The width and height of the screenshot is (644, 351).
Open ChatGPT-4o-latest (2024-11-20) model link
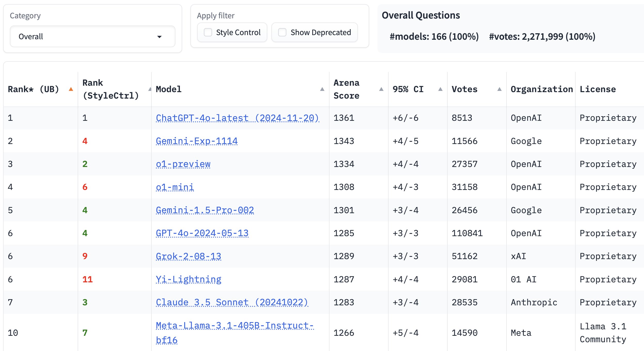[x=237, y=118]
